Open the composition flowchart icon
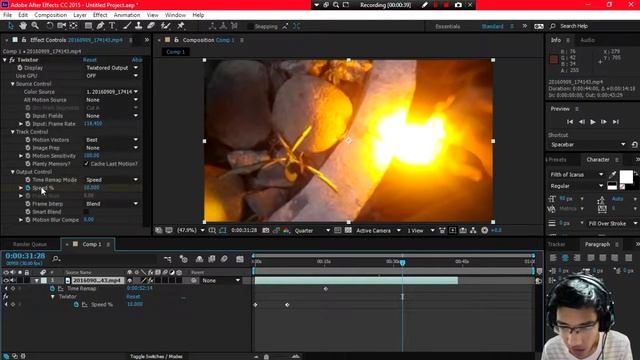Viewport: 640px width, 360px height. tap(473, 230)
